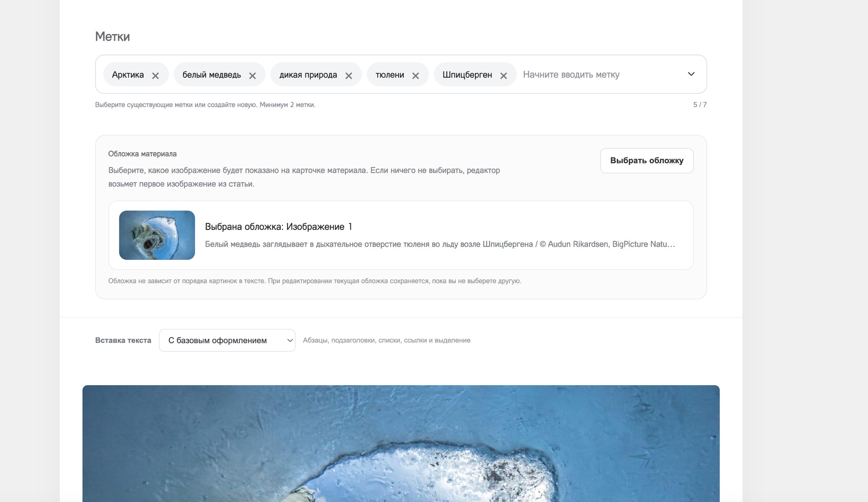This screenshot has height=502, width=868.
Task: Click the Арктика tag label
Action: tap(128, 75)
